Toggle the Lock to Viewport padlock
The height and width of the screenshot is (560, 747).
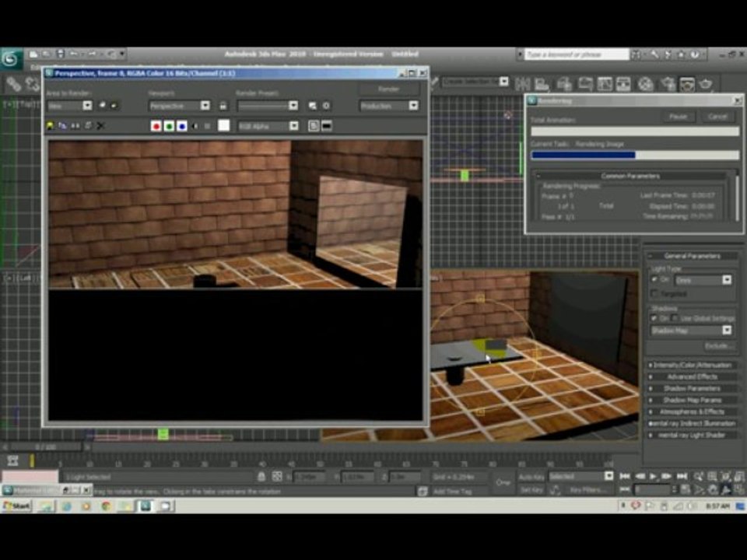pos(223,106)
